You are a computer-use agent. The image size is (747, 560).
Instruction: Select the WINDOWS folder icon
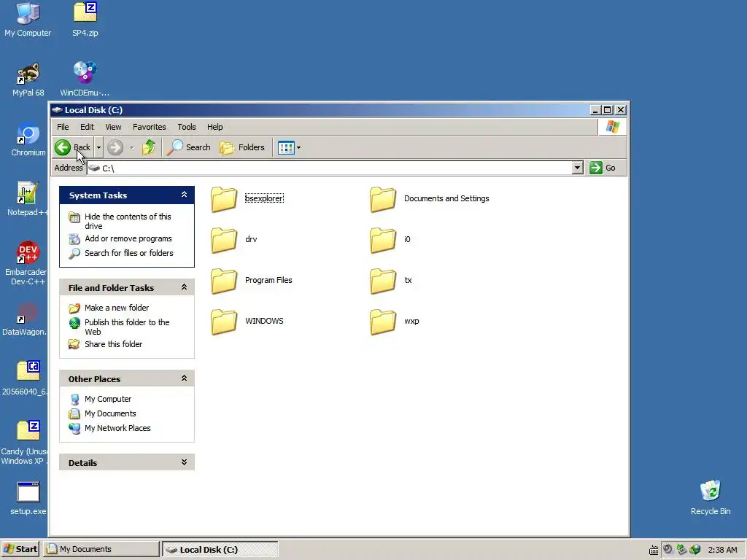pyautogui.click(x=224, y=322)
